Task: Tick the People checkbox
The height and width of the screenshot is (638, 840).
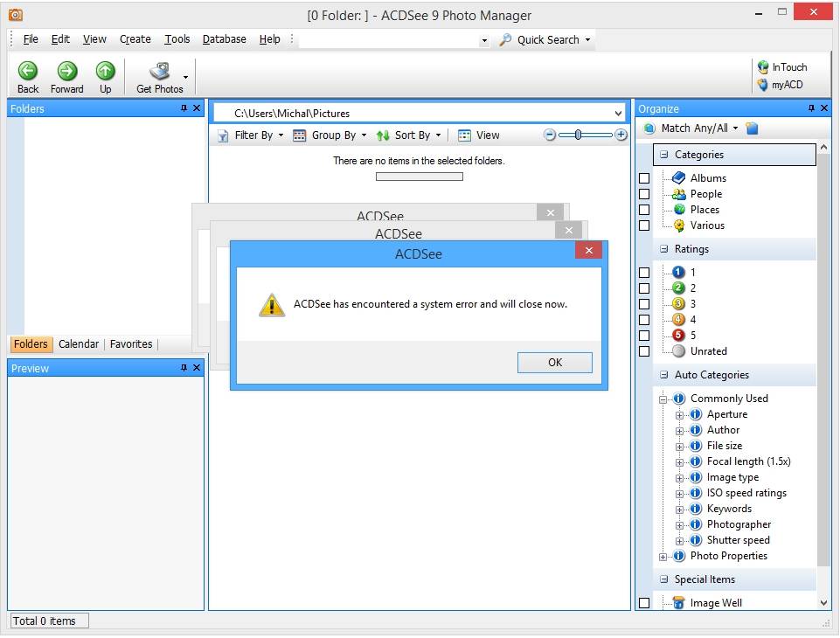Action: [x=644, y=194]
